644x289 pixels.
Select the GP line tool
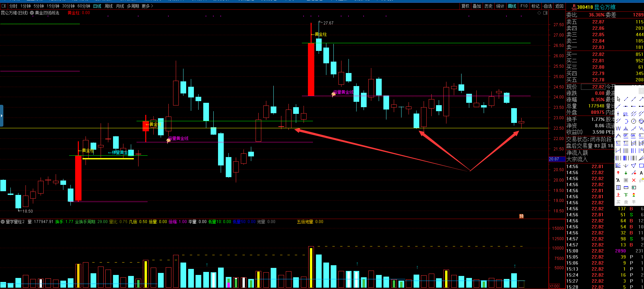[x=626, y=136]
